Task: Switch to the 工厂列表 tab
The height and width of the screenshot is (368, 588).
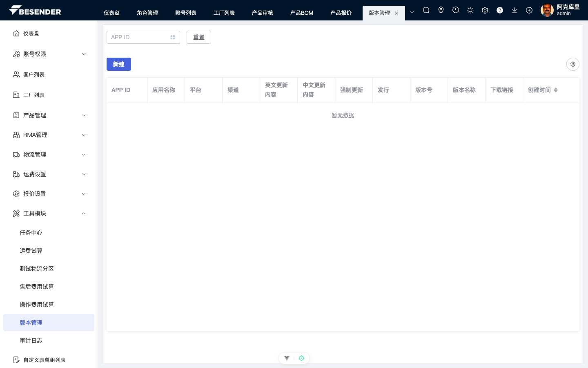Action: (224, 13)
